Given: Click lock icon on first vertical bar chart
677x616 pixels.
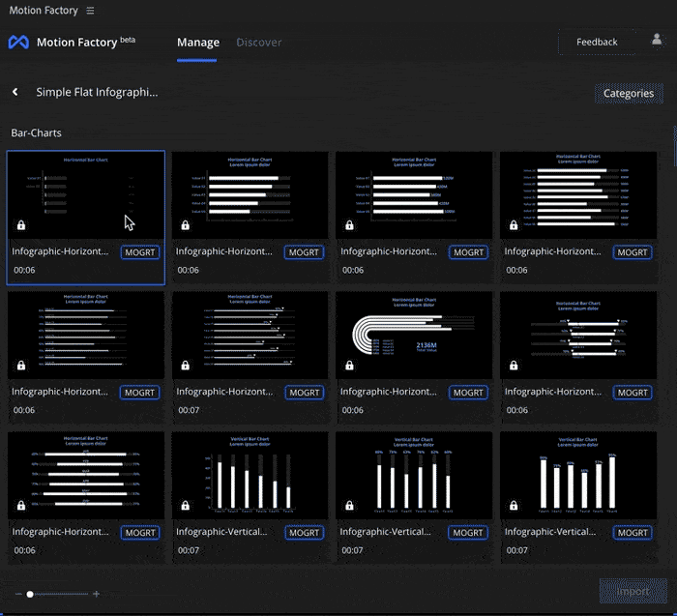Looking at the screenshot, I should 185,506.
